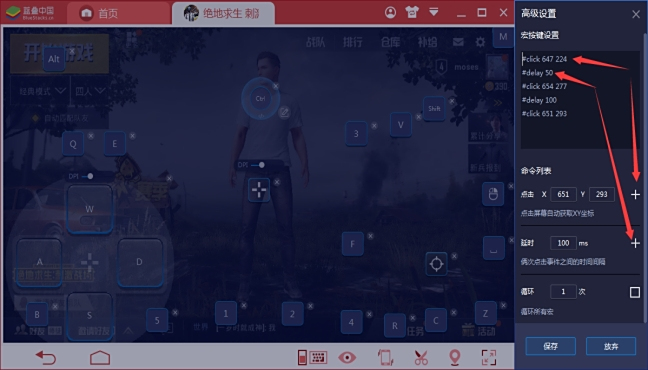
Task: Select the four-arrow move icon at center
Action: [259, 190]
